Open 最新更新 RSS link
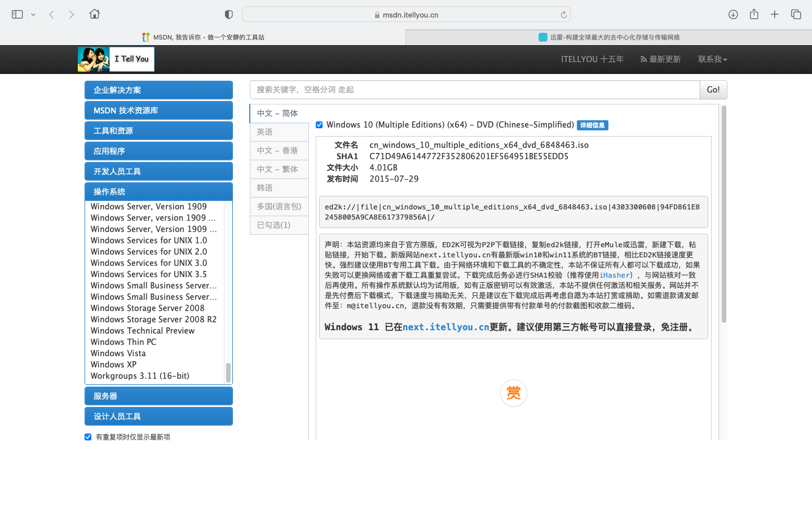Screen dimensions: 812x508 click(660, 59)
